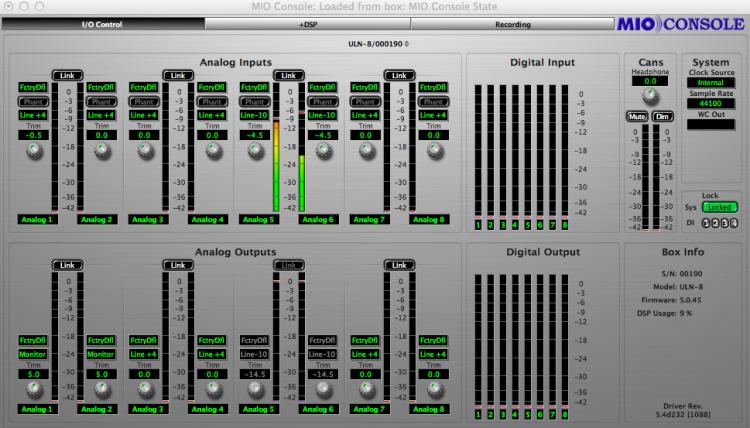
Task: Open the Clock Source dropdown showing Internal
Action: point(710,83)
